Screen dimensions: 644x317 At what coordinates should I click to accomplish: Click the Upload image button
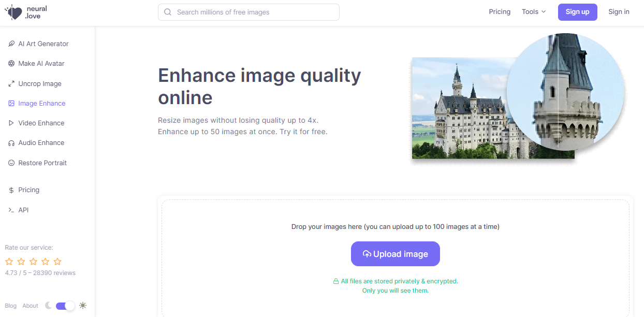click(x=396, y=254)
